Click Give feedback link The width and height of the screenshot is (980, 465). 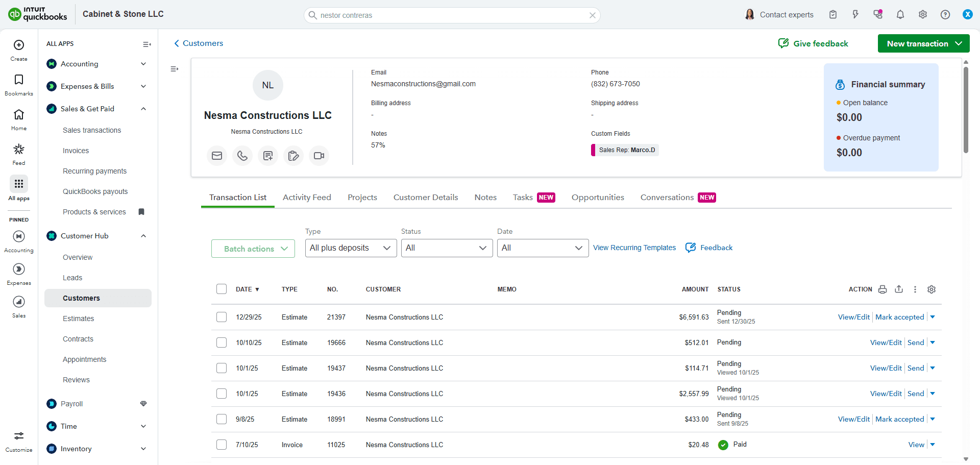(813, 43)
